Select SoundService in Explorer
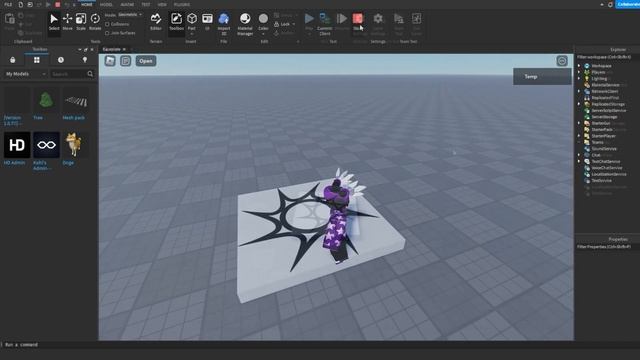Image resolution: width=640 pixels, height=360 pixels. click(x=604, y=149)
